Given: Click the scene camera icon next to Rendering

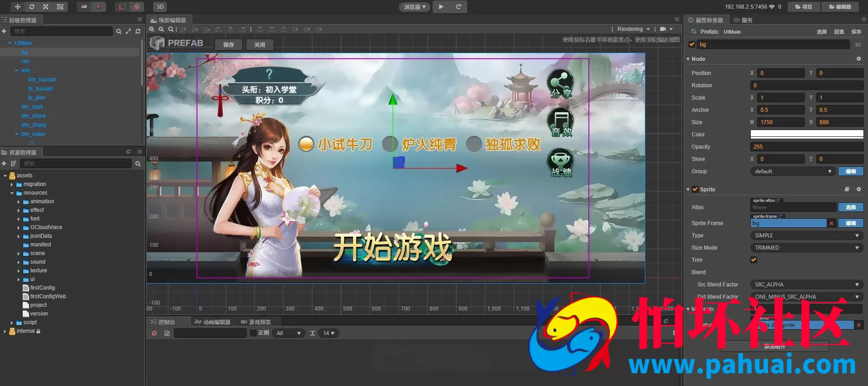Looking at the screenshot, I should [663, 29].
